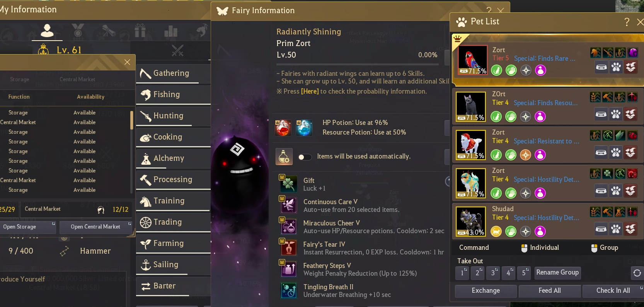Click the blue resource potion icon
The image size is (644, 307).
(x=304, y=128)
